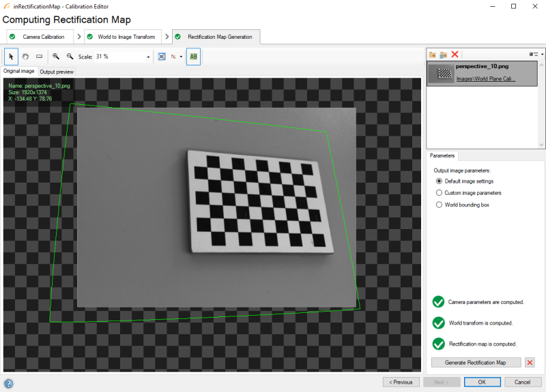This screenshot has height=392, width=546.
Task: Open the Scale percentage dropdown
Action: [x=148, y=57]
